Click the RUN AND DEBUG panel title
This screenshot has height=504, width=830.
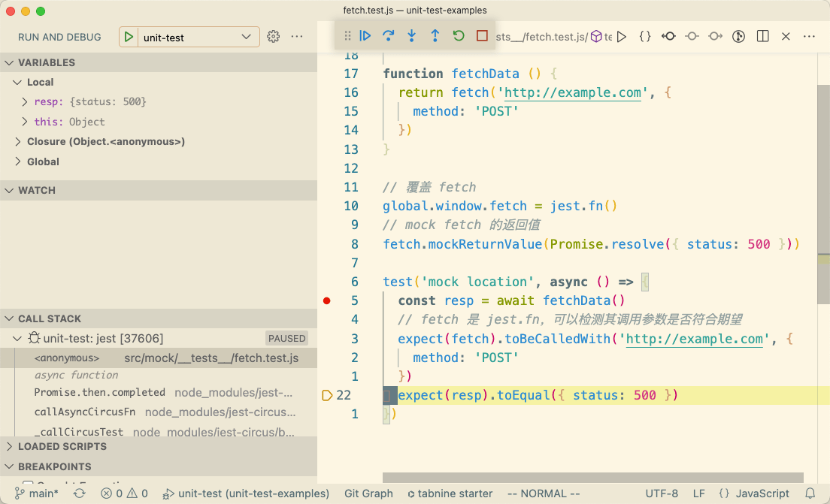click(59, 37)
